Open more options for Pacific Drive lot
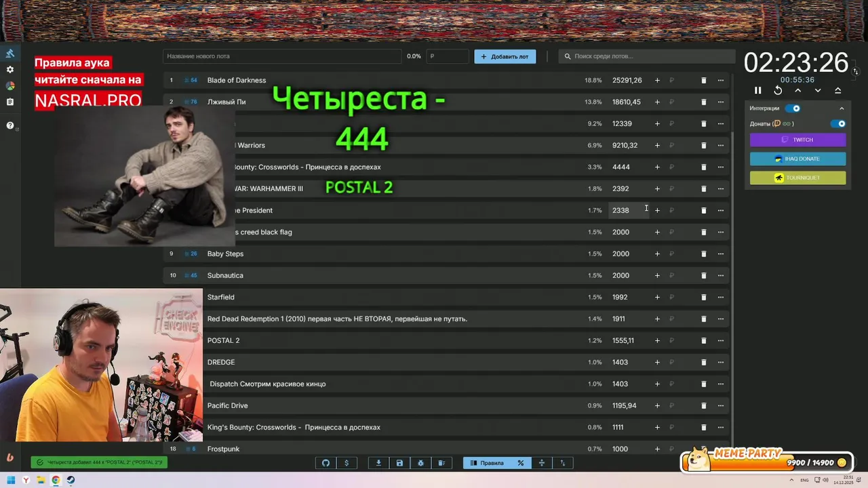Screen dimensions: 868x488 [721, 405]
